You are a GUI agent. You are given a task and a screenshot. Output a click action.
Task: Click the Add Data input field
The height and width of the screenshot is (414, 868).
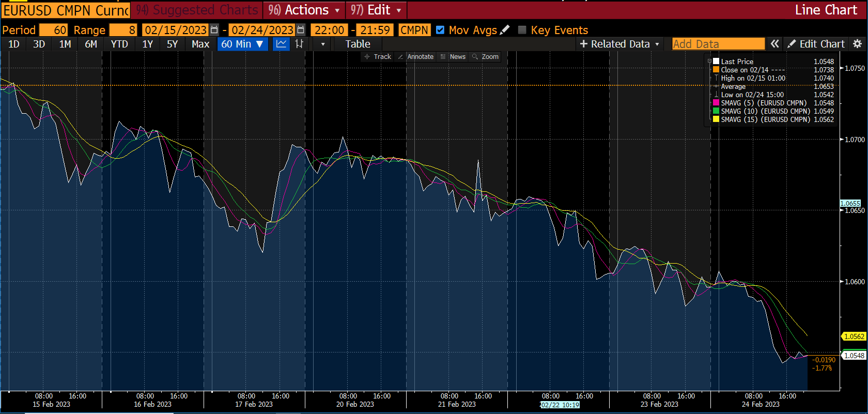click(x=718, y=44)
